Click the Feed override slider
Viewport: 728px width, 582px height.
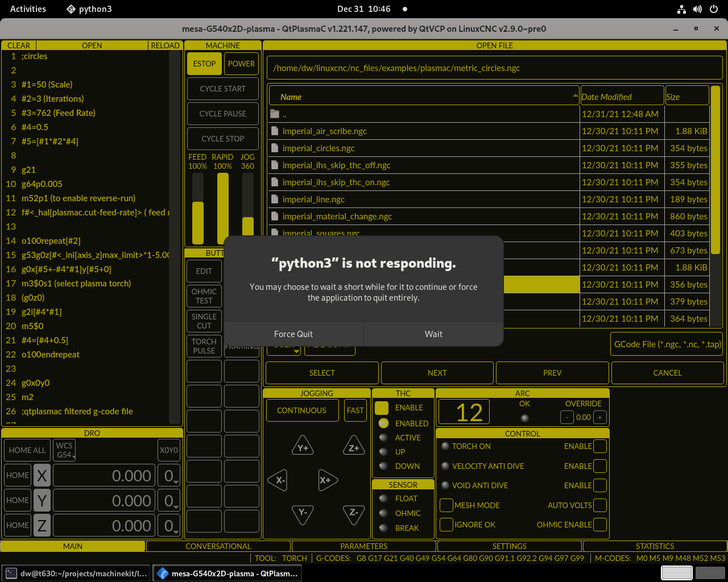[197, 209]
